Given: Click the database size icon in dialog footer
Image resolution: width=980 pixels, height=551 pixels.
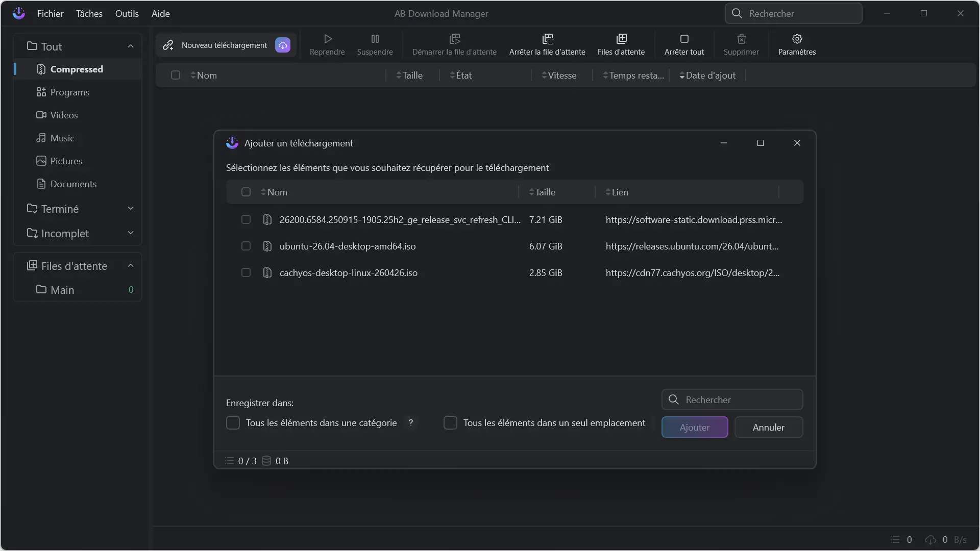Looking at the screenshot, I should [266, 461].
